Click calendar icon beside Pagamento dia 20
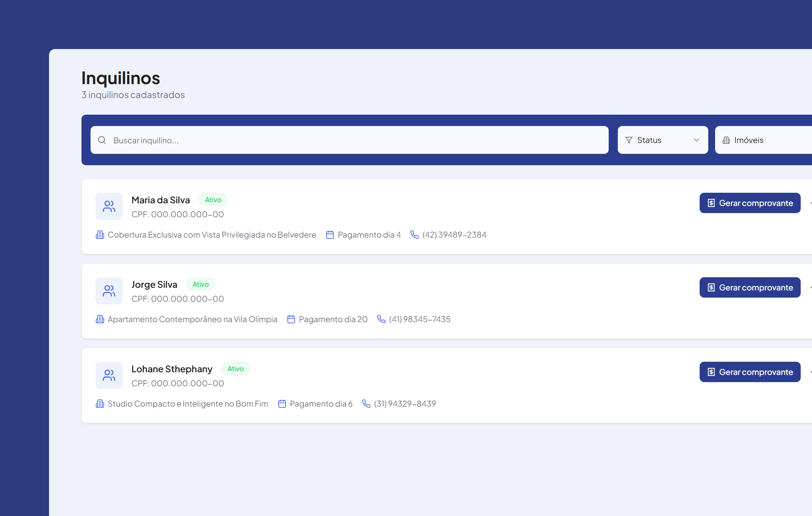This screenshot has width=812, height=516. [291, 319]
